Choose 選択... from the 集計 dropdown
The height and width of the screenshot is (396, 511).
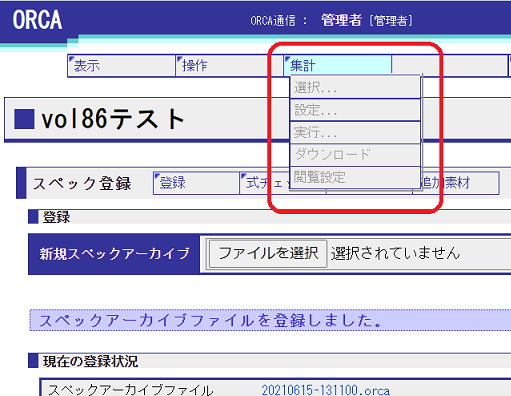(x=355, y=88)
